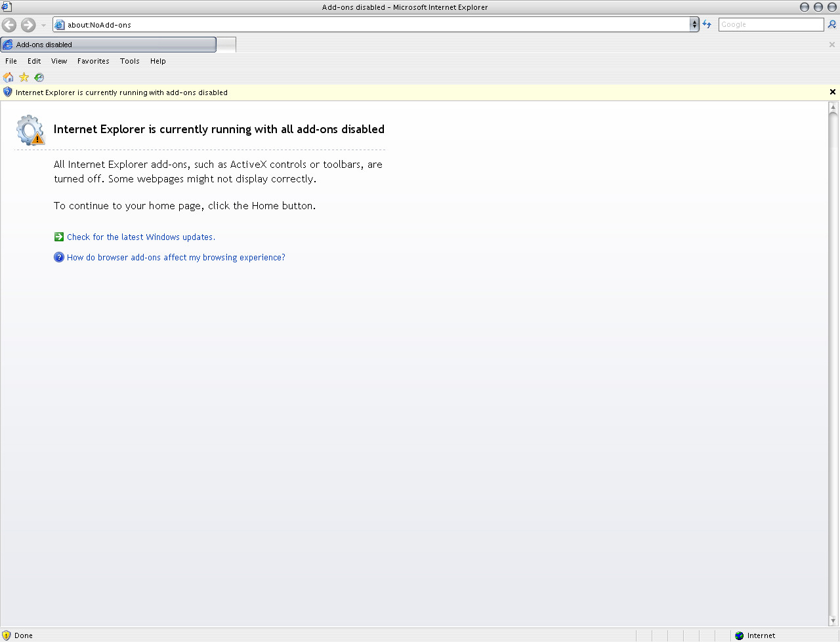Viewport: 840px width, 642px height.
Task: Click the shield icon on the information bar
Action: coord(8,92)
